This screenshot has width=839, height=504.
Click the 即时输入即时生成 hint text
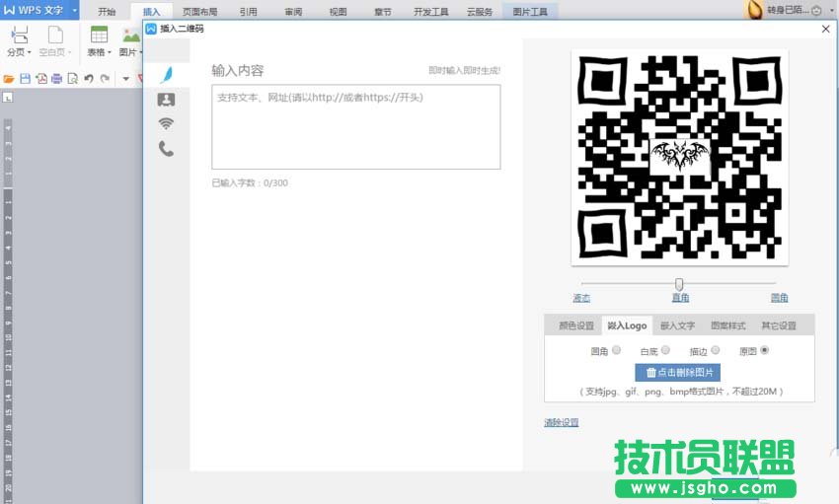click(x=465, y=70)
